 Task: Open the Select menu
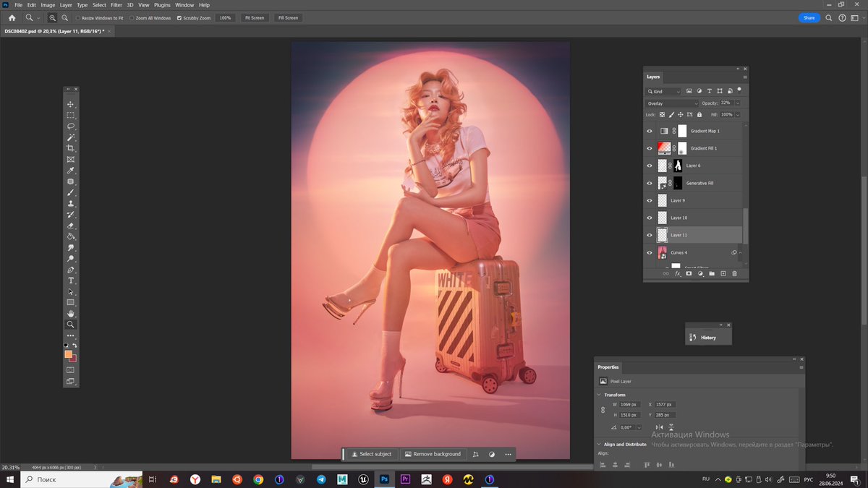pyautogui.click(x=99, y=5)
